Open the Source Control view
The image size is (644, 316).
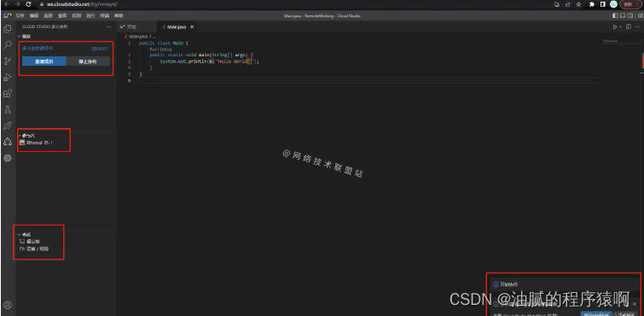coord(8,61)
